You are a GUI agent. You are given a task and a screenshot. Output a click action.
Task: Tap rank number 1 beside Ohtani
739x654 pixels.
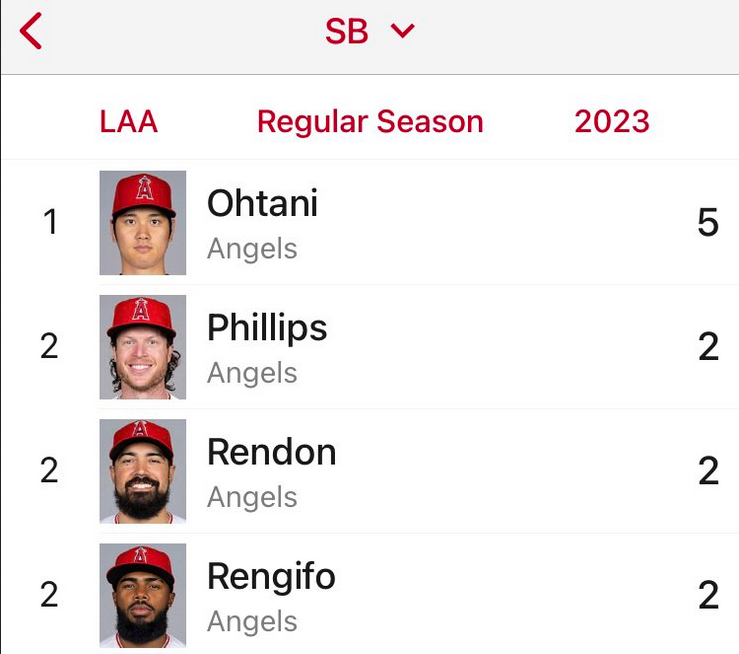tap(50, 221)
